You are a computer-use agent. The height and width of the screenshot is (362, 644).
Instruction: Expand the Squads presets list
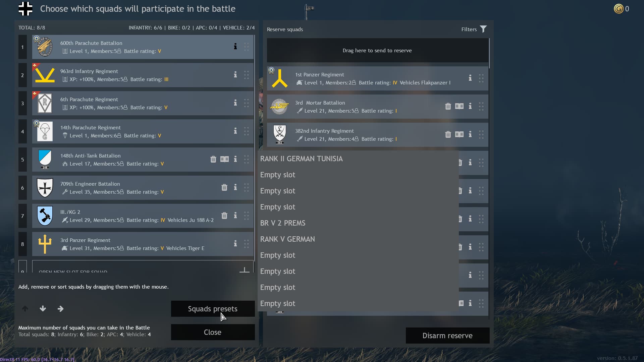click(213, 309)
